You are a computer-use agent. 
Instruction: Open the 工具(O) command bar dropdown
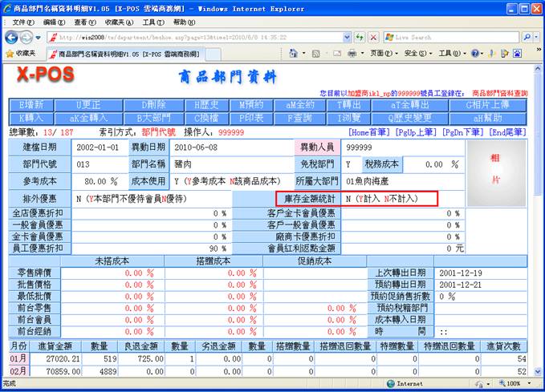[x=449, y=53]
